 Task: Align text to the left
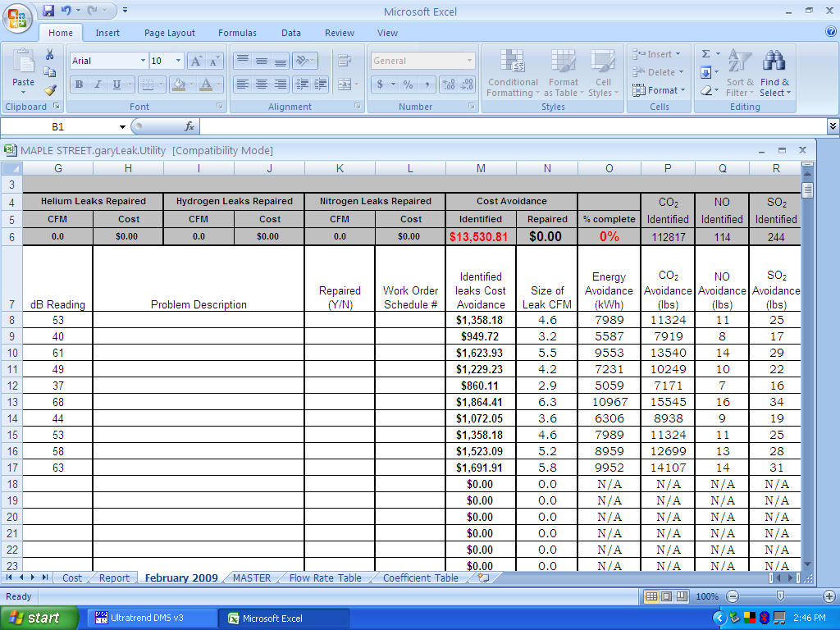[243, 84]
